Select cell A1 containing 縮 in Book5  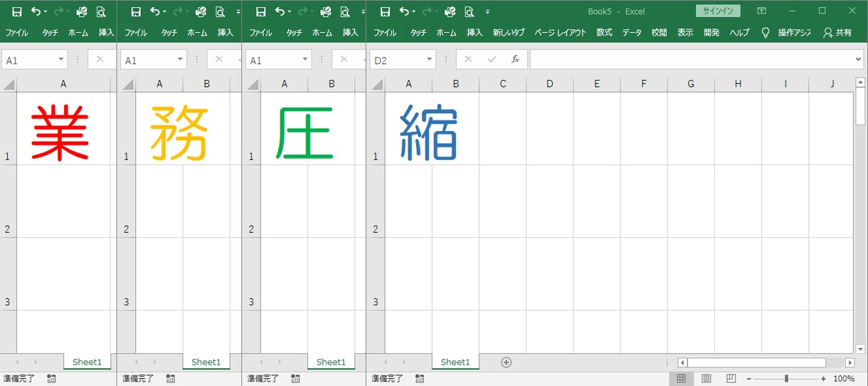(408, 128)
